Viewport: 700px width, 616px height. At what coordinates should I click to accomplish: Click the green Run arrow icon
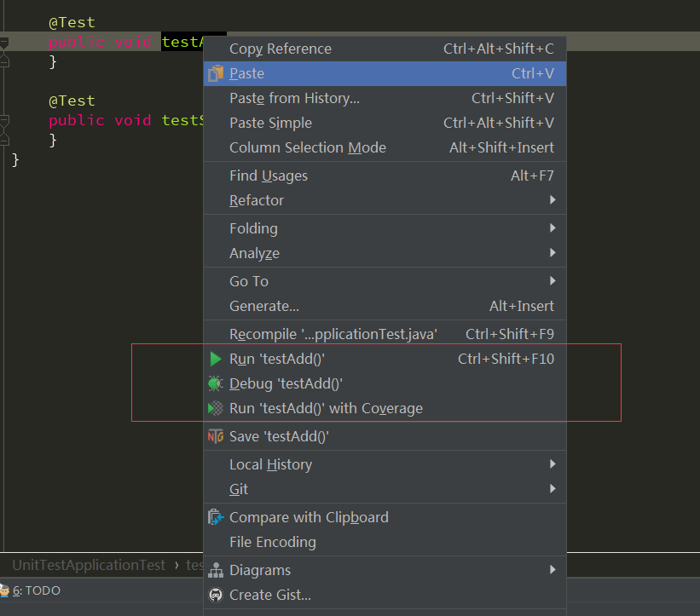tap(216, 359)
